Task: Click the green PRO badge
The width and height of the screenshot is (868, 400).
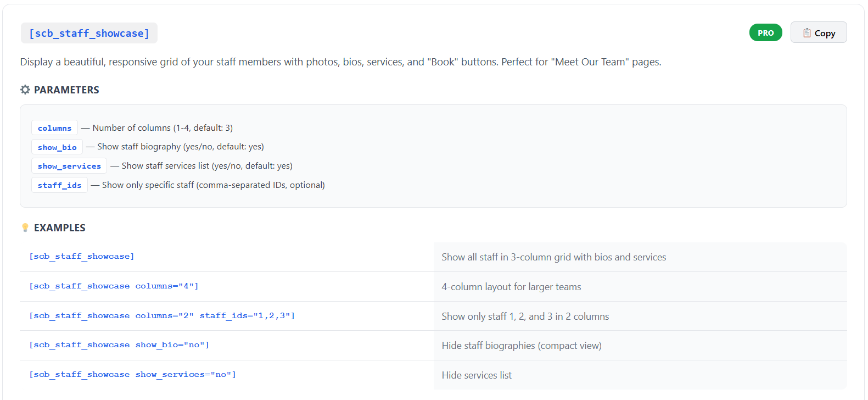Action: pos(765,33)
